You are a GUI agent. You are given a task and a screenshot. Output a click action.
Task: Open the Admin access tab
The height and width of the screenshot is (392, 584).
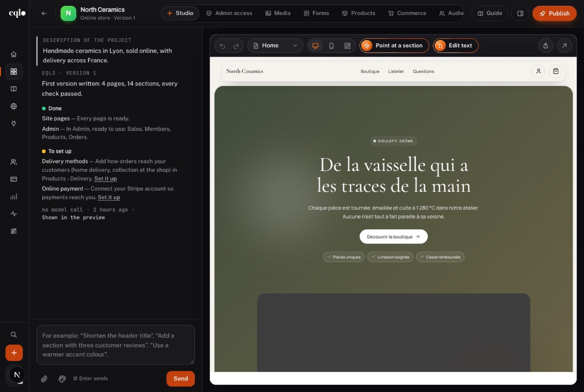229,13
